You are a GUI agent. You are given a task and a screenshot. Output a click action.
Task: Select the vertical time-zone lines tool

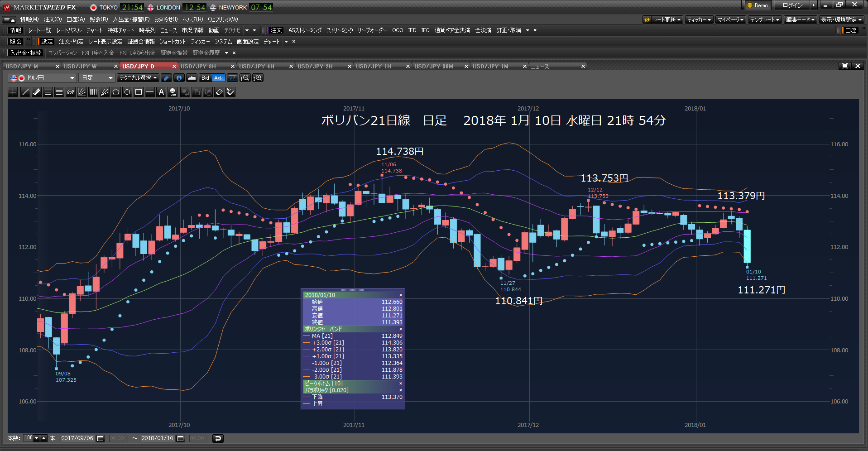93,92
